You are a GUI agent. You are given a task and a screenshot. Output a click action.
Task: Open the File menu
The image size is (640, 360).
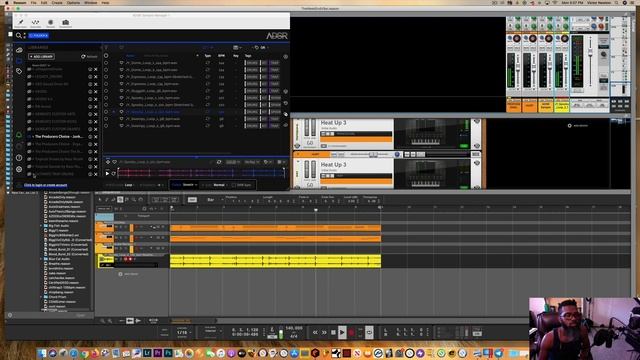point(33,2)
